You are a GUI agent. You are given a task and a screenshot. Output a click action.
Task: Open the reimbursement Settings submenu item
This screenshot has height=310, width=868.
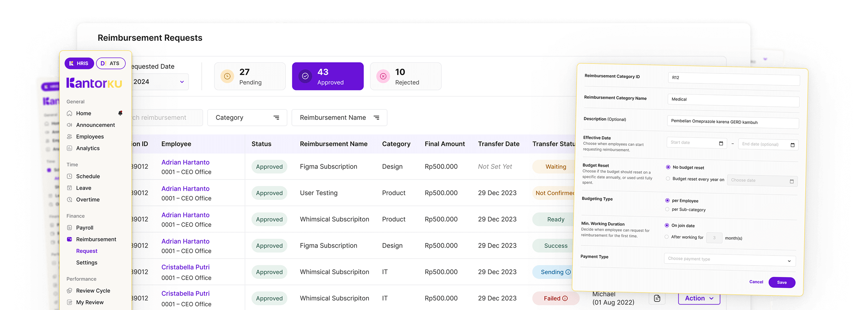tap(87, 263)
